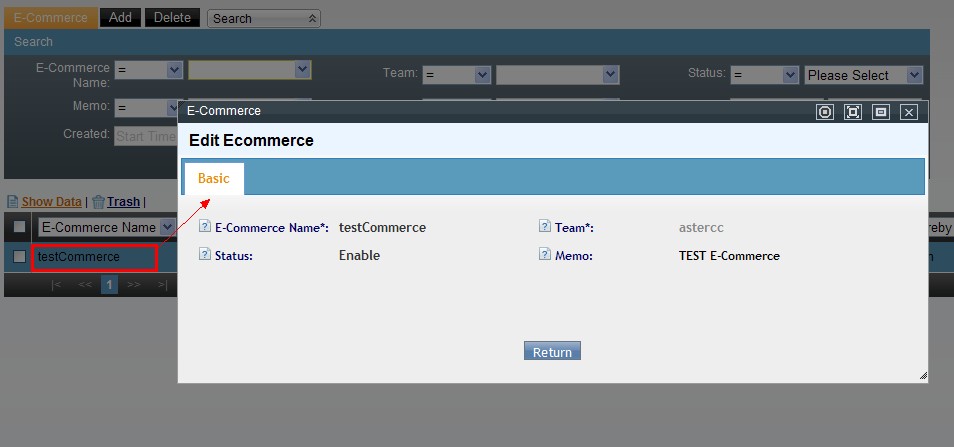Click the help icon next to Team
This screenshot has width=954, height=447.
point(545,227)
